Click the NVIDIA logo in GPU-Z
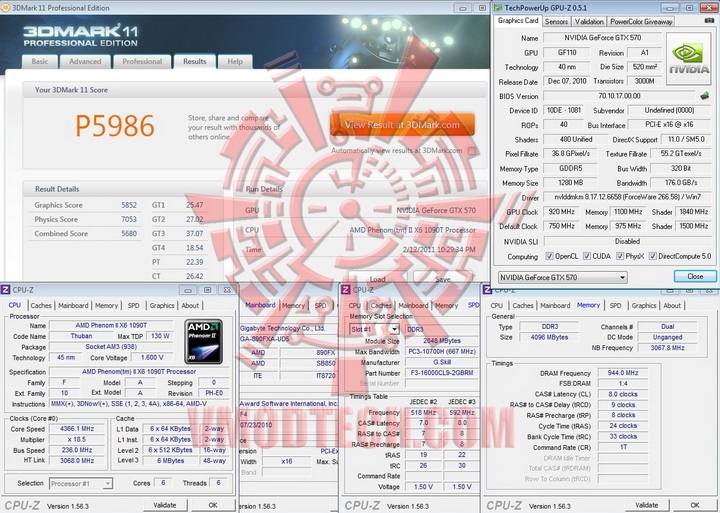 click(688, 59)
